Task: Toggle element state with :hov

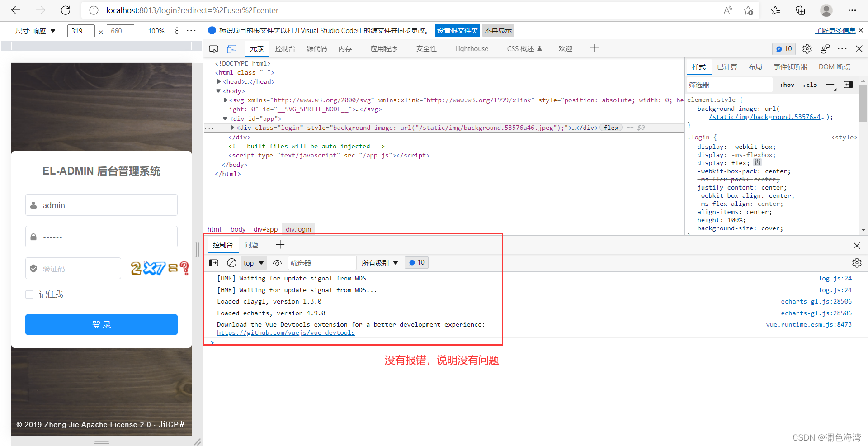Action: click(787, 85)
